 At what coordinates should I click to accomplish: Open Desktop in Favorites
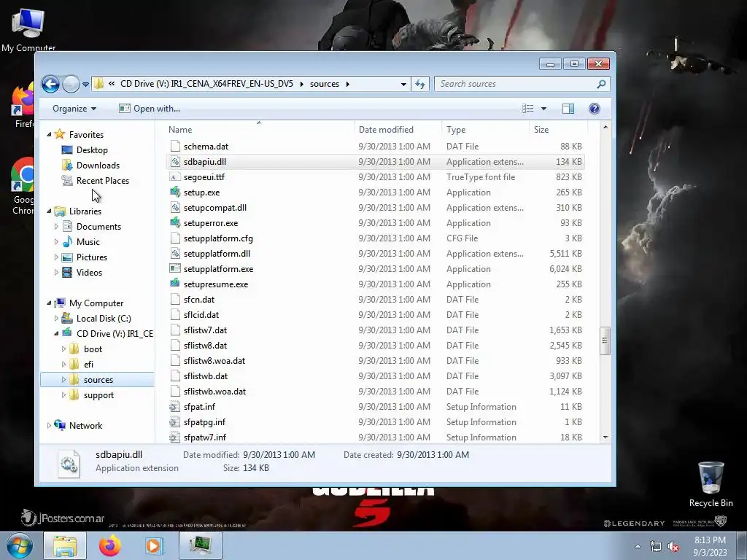(x=92, y=150)
